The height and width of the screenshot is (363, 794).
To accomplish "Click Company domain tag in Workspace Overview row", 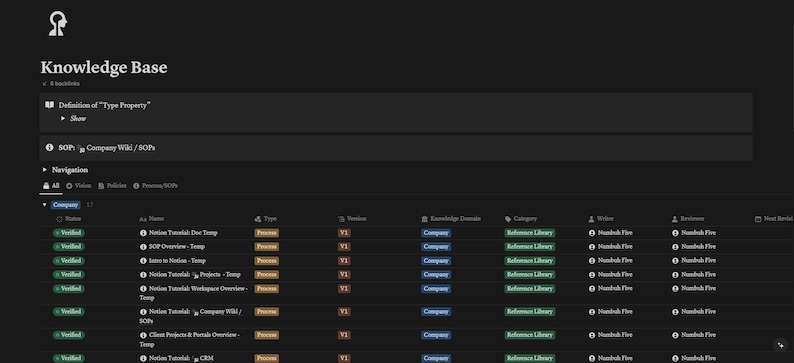I will [x=436, y=289].
